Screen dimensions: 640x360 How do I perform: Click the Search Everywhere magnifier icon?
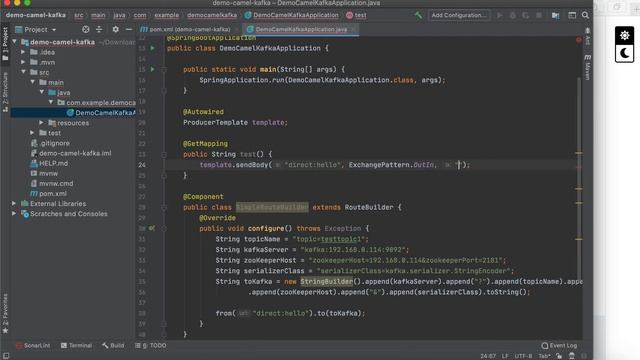pos(585,16)
